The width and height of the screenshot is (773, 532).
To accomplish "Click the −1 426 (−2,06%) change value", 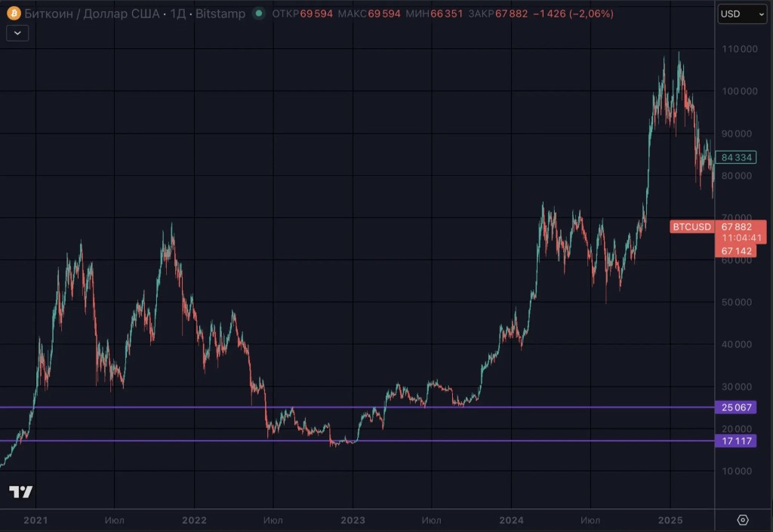I will 574,14.
